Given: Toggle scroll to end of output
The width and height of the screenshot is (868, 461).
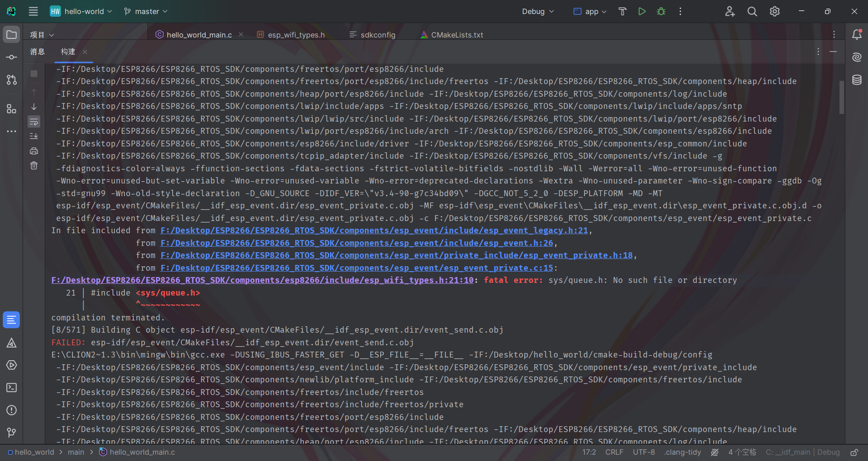Looking at the screenshot, I should (x=34, y=136).
